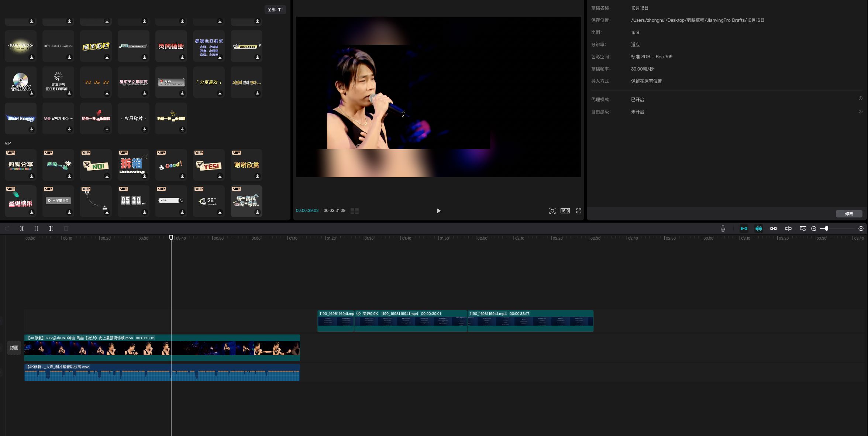Download the 分享喜欢 template
Screen dimensions: 868x436
(220, 93)
